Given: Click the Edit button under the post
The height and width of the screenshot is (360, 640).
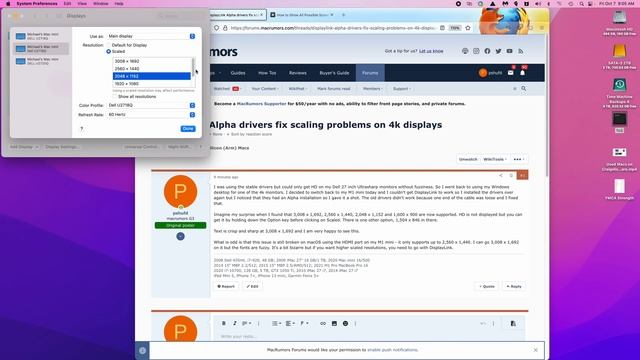Looking at the screenshot, I should [252, 287].
